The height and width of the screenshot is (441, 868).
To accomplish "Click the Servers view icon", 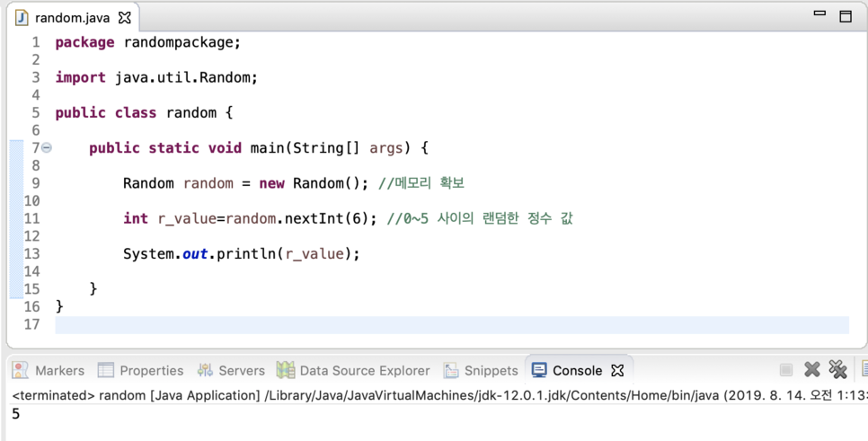I will [x=205, y=370].
